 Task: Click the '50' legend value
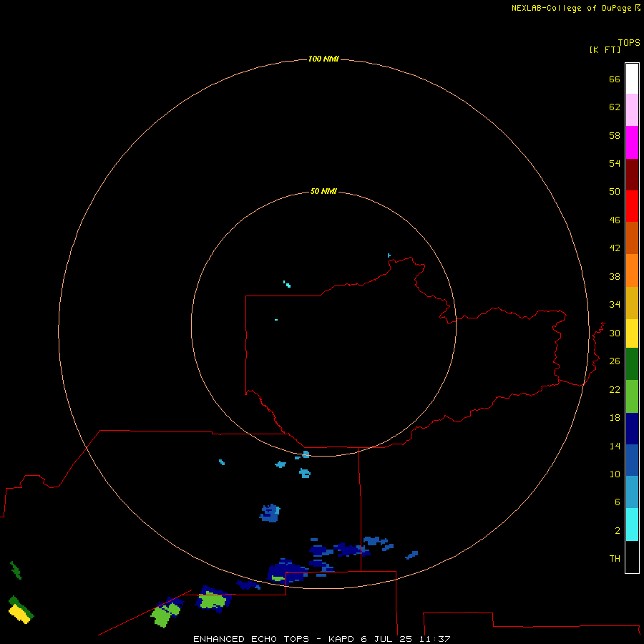615,192
